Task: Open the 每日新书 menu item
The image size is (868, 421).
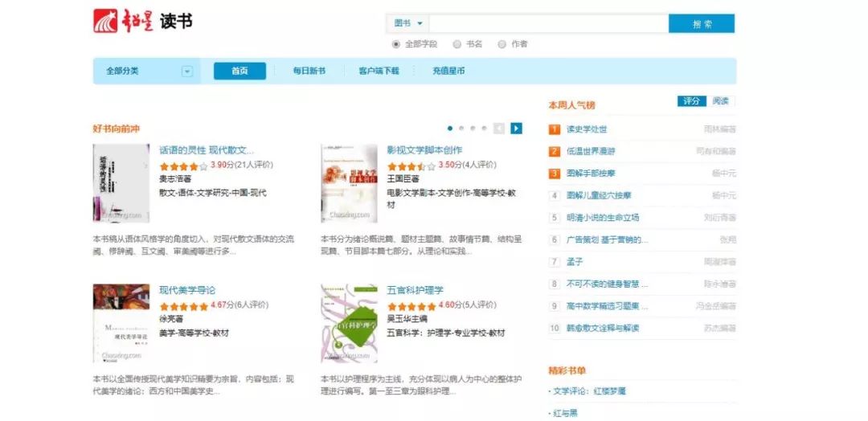Action: (309, 71)
